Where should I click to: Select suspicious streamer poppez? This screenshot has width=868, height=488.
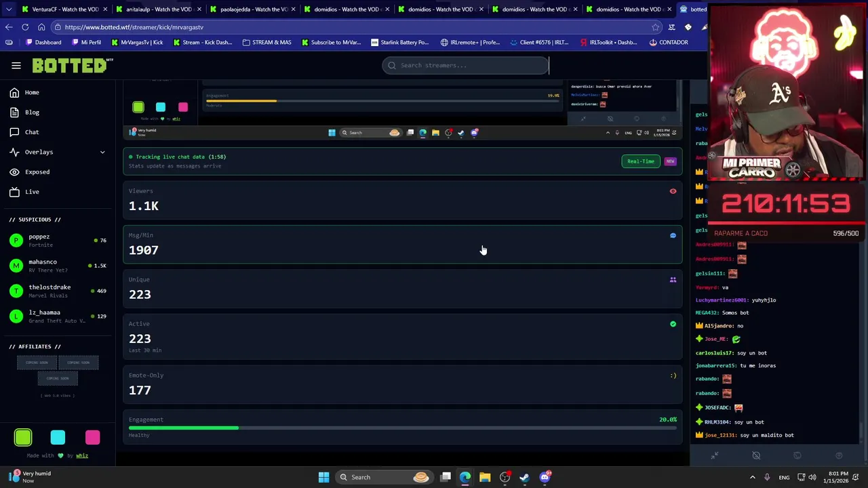click(58, 240)
